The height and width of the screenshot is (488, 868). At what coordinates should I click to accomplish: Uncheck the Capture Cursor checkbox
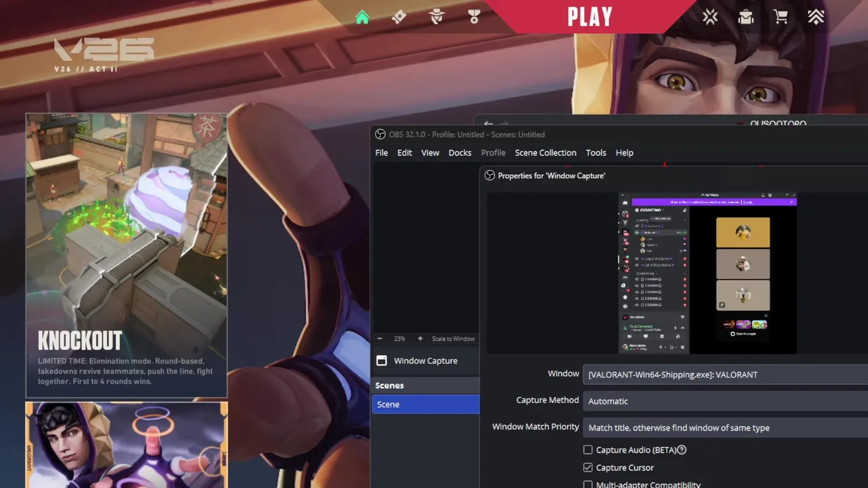[588, 468]
